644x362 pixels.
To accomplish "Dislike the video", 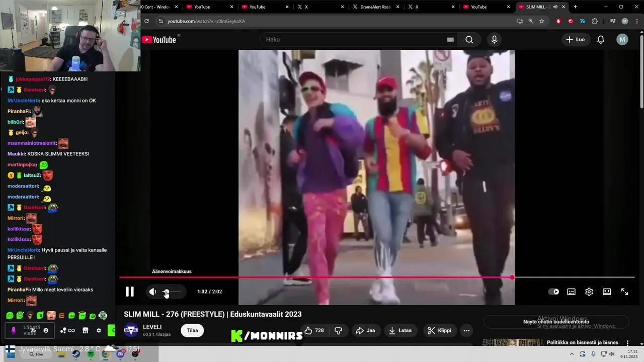I will 339,330.
